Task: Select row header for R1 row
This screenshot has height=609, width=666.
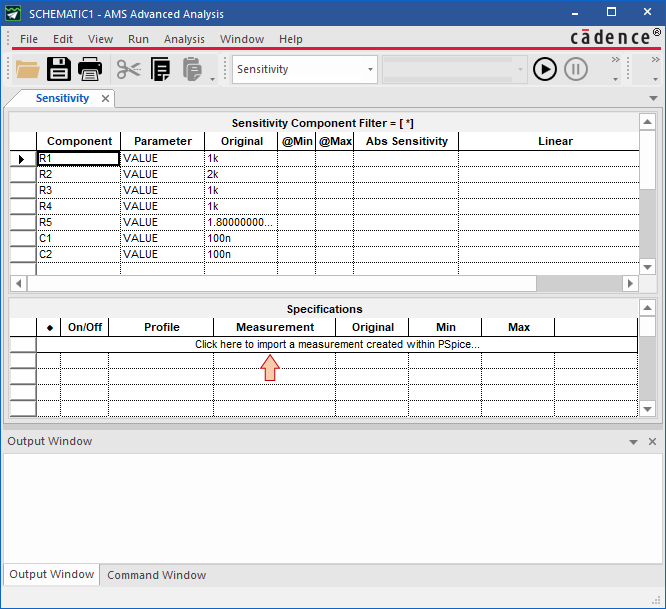Action: (23, 159)
